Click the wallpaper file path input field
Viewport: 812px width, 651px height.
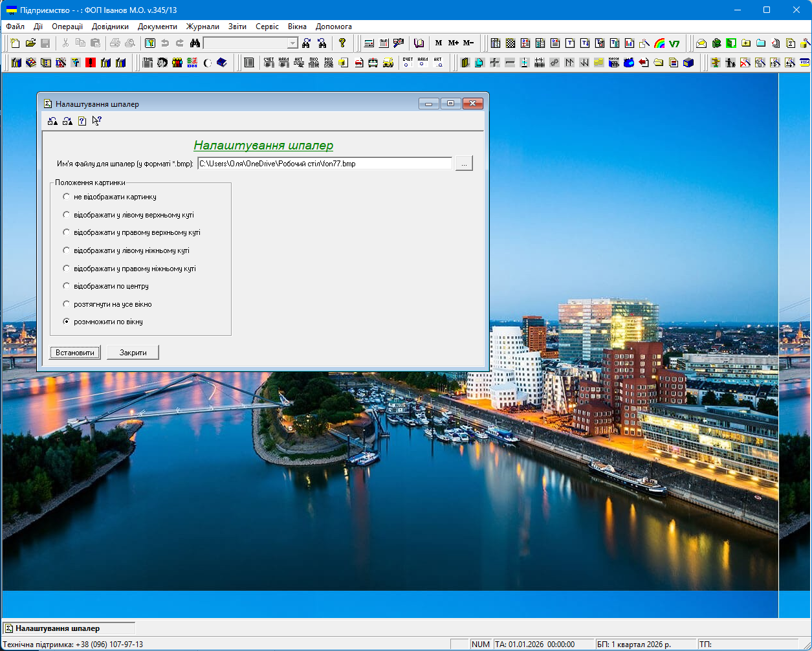324,164
